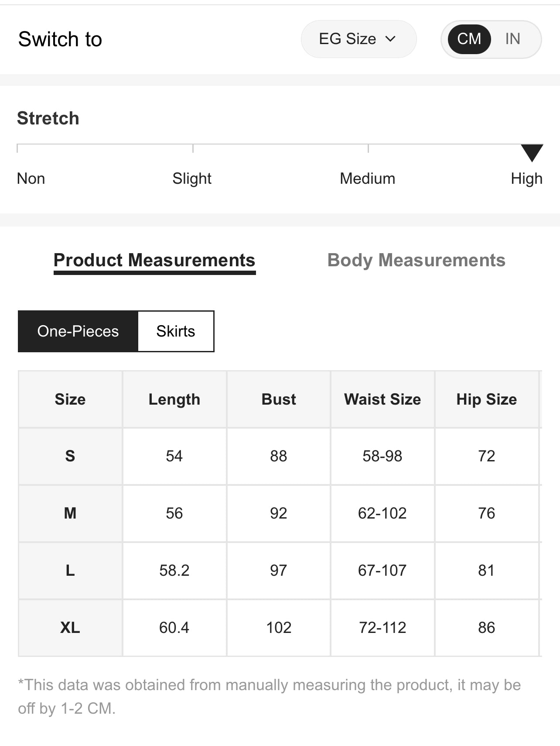
Task: Click the Bust column header
Action: coord(279,399)
